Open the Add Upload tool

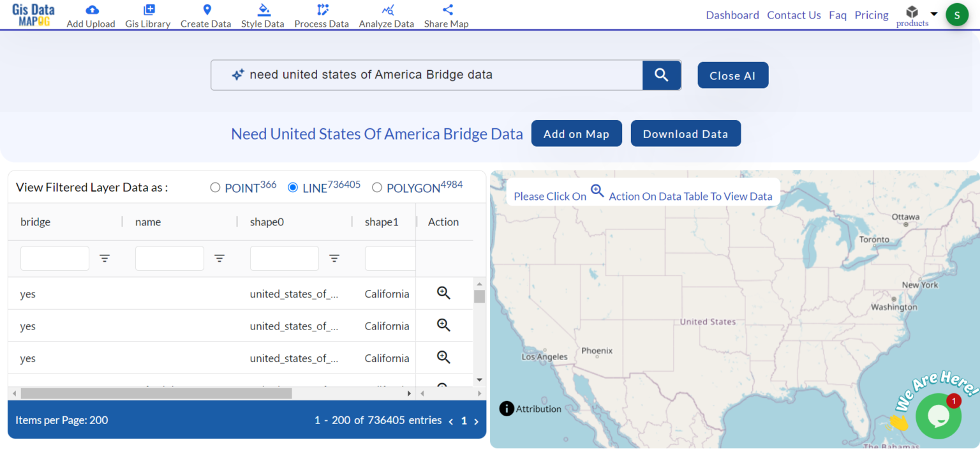pos(91,15)
